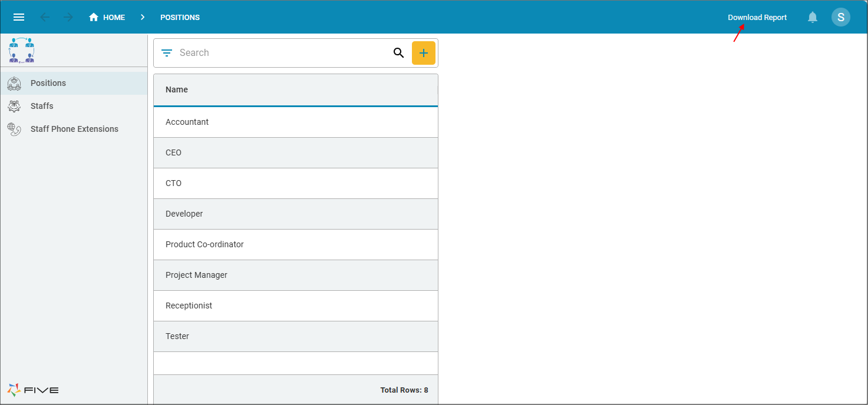Click the back arrow in header
Screen dimensions: 868x405
coord(45,17)
